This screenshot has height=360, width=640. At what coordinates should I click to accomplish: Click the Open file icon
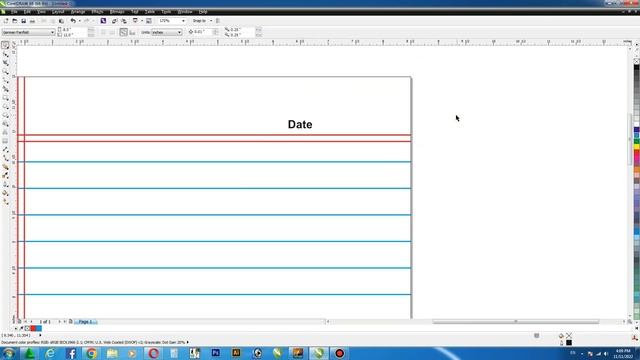[15, 21]
